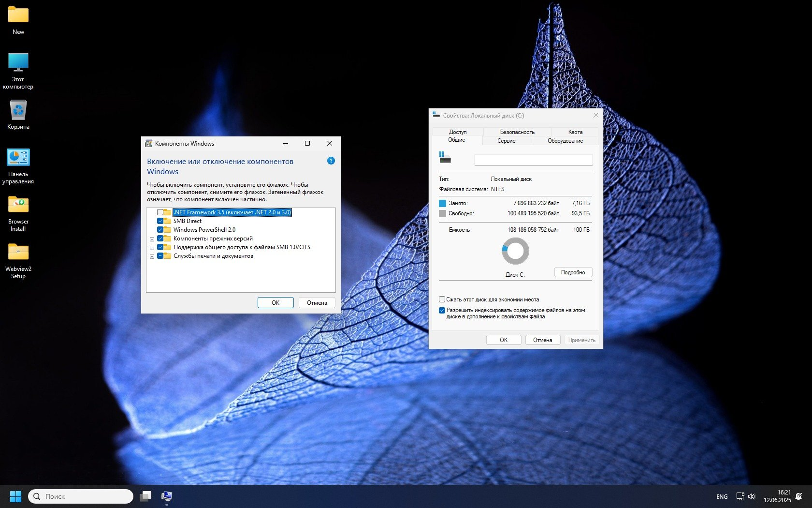Click the volume icon in system tray
This screenshot has width=812, height=508.
click(752, 496)
